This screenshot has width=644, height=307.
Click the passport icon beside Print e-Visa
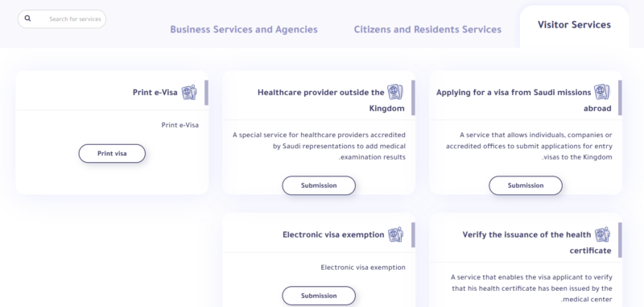(189, 92)
